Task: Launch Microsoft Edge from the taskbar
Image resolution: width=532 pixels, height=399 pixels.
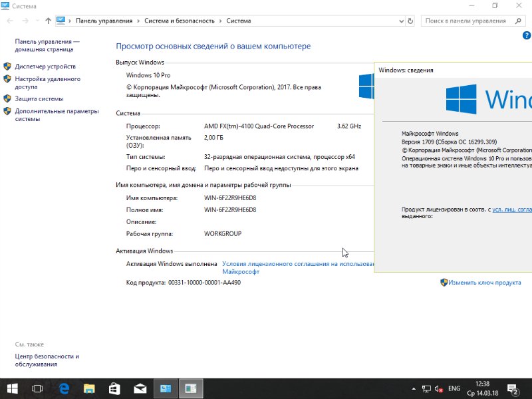Action: [64, 388]
